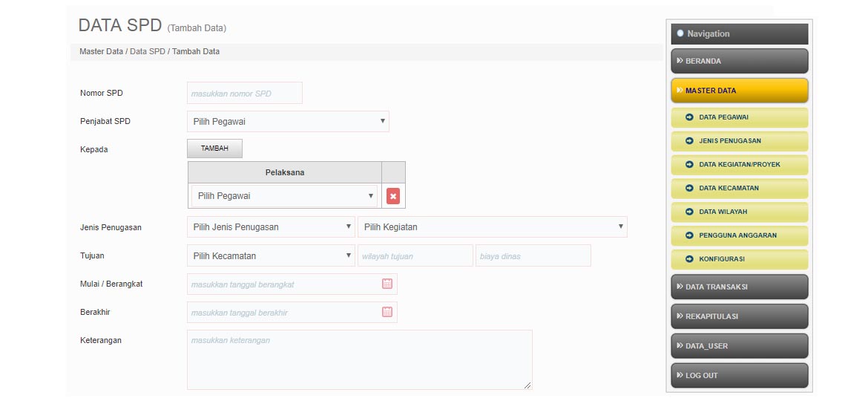
Task: Open the Pilih Jenis Penugasan dropdown
Action: click(x=271, y=227)
